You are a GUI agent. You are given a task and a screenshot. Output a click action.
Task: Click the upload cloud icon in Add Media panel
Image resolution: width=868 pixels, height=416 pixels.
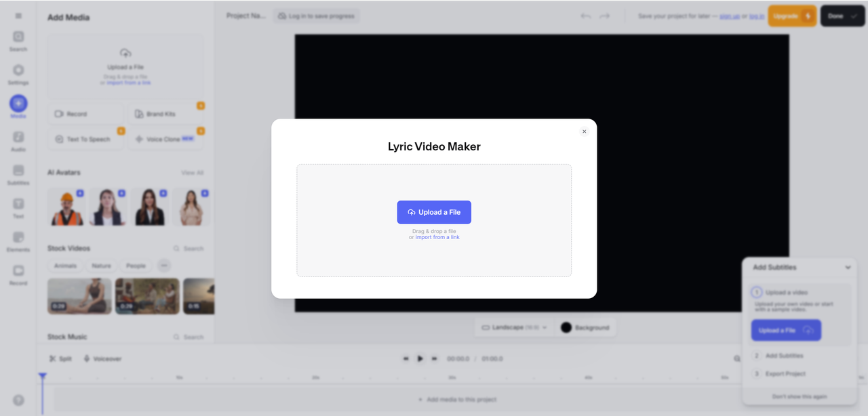pyautogui.click(x=125, y=53)
